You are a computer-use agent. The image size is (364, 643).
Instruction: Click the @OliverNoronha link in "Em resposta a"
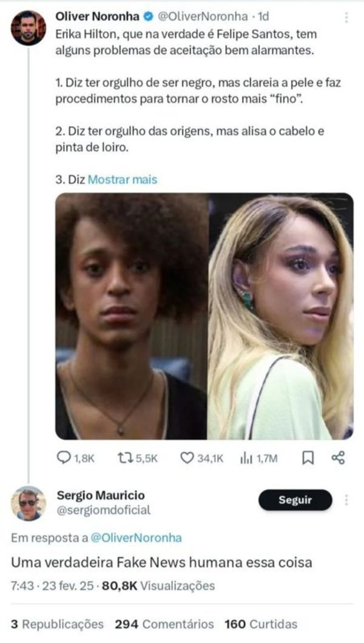(136, 538)
